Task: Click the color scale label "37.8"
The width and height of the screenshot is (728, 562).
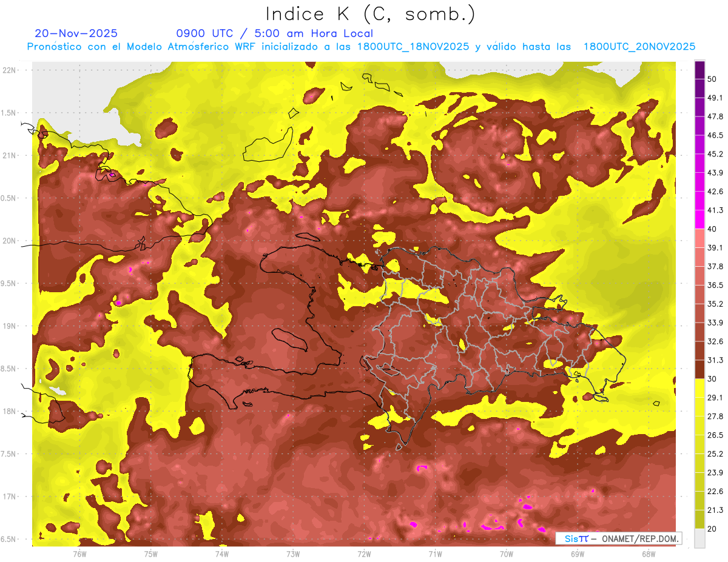Action: [x=715, y=266]
